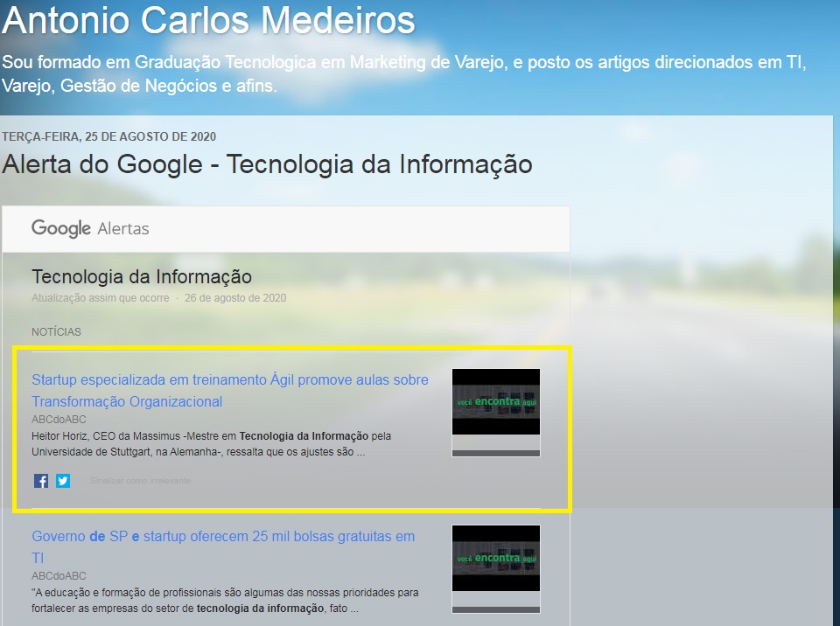Click the ABCdoABC source under second article
The height and width of the screenshot is (626, 840).
[x=59, y=576]
